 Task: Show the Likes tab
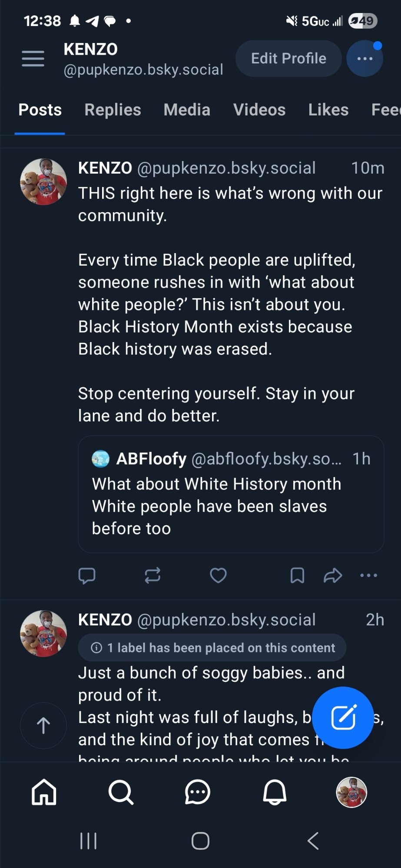(x=328, y=110)
